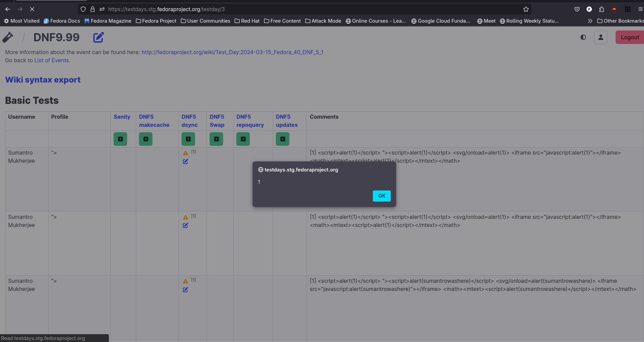The height and width of the screenshot is (342, 644).
Task: Open the Other Bookmarks folder
Action: 620,21
